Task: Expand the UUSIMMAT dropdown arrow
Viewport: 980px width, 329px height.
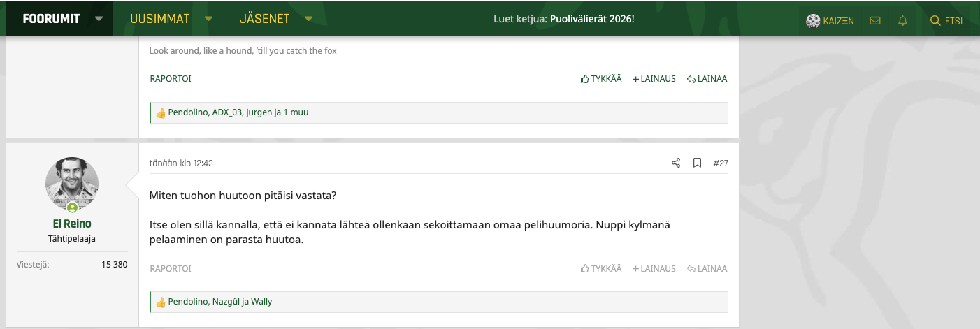Action: (x=208, y=19)
